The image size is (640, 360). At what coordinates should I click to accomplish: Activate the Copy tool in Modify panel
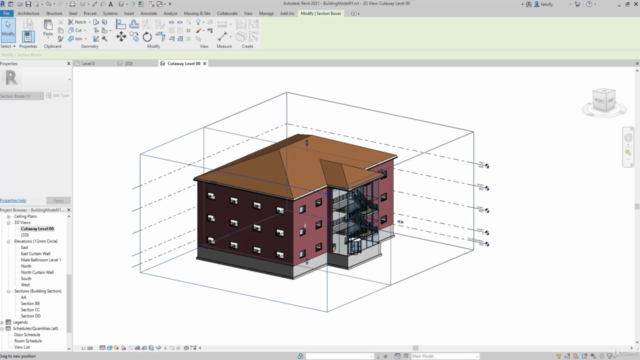134,37
